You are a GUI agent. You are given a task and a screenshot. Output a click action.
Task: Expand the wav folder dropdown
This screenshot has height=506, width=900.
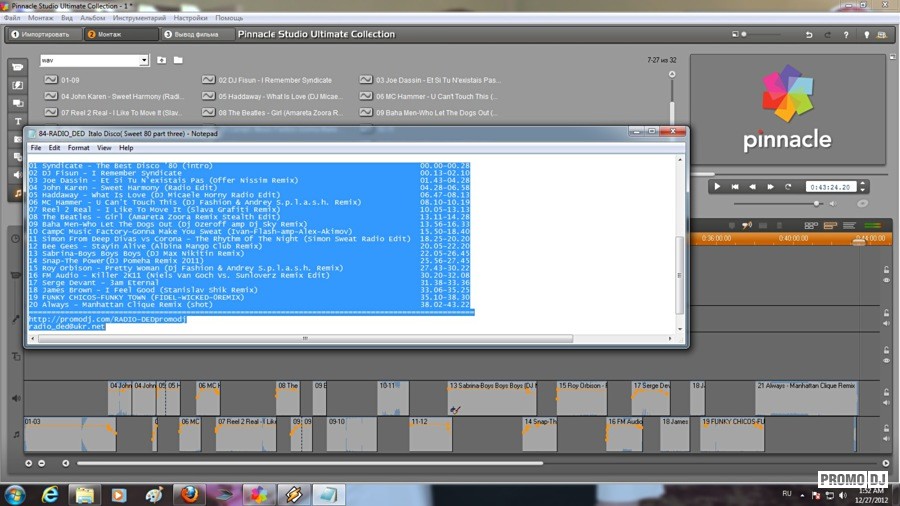(145, 60)
